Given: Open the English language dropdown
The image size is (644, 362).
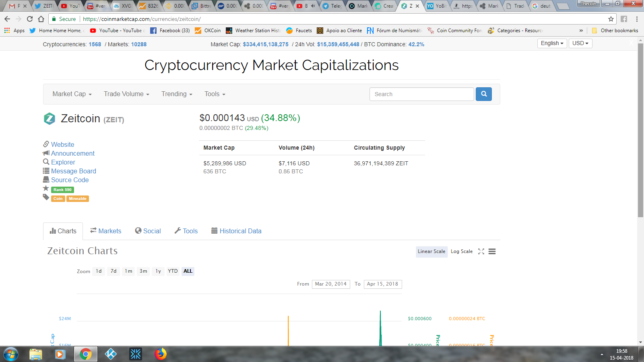Looking at the screenshot, I should pos(552,43).
